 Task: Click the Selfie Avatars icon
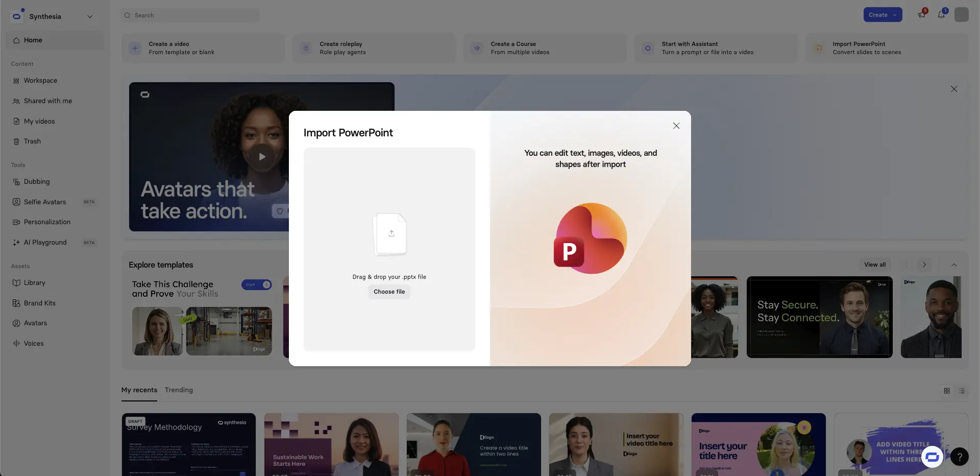pos(16,202)
